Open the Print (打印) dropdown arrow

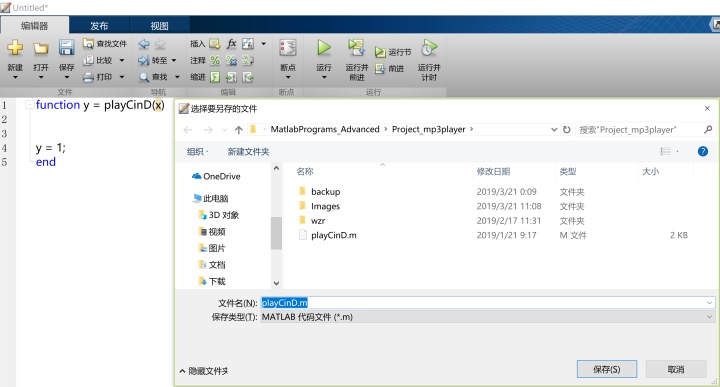pos(122,77)
